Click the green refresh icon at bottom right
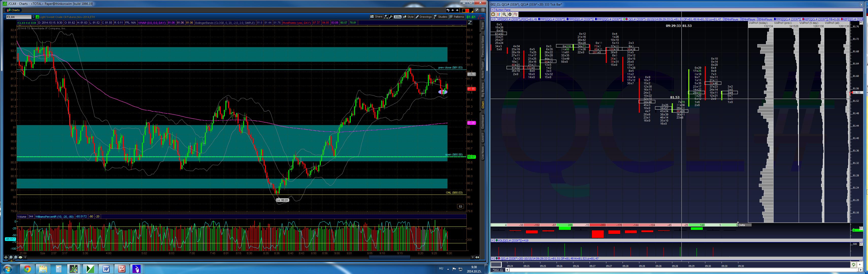868x274 pixels. point(854,265)
